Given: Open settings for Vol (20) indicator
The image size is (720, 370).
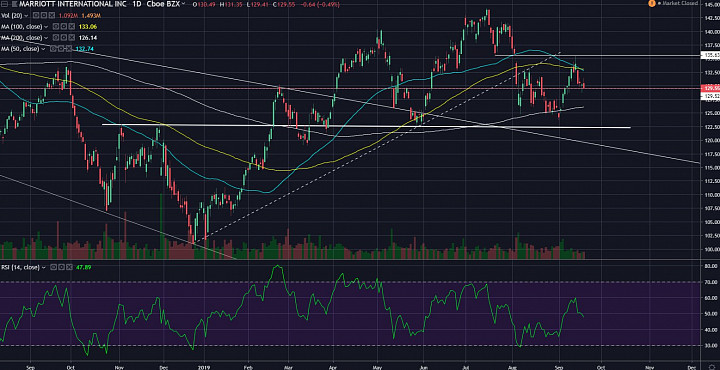Looking at the screenshot, I should (x=44, y=15).
